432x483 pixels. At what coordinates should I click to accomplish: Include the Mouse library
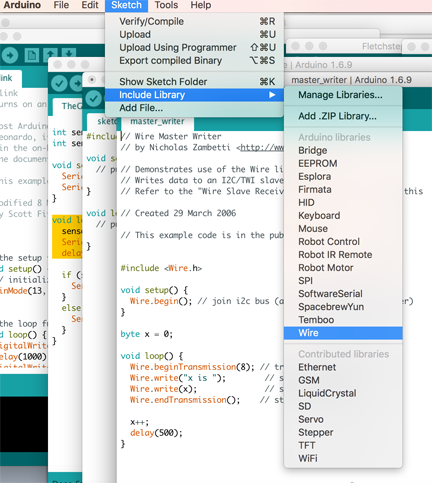tap(343, 228)
